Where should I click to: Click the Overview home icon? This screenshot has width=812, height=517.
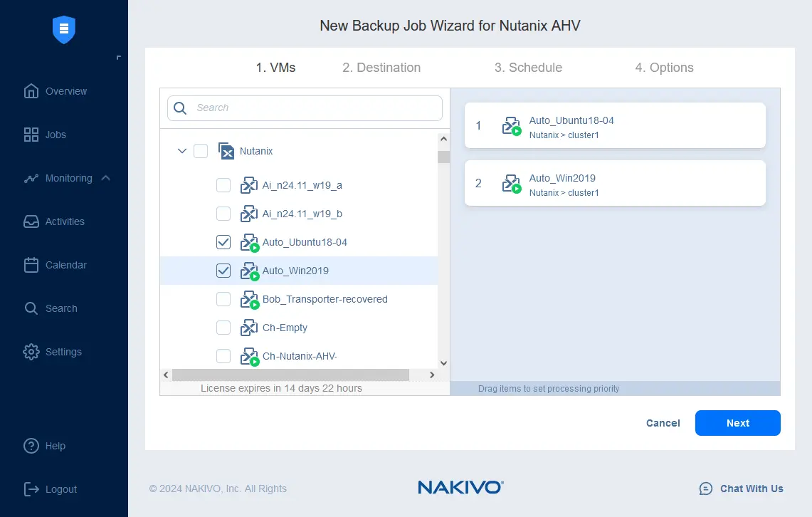pyautogui.click(x=31, y=91)
